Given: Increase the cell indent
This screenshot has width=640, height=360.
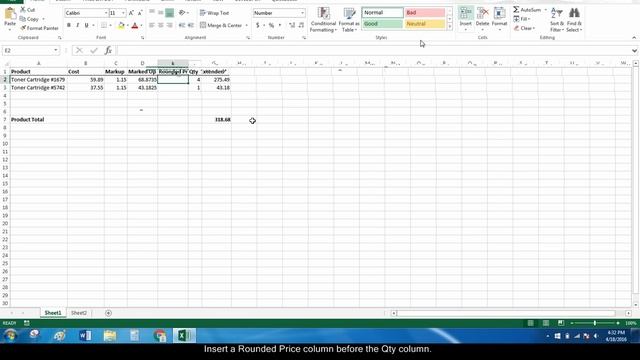Looking at the screenshot, I should click(191, 25).
